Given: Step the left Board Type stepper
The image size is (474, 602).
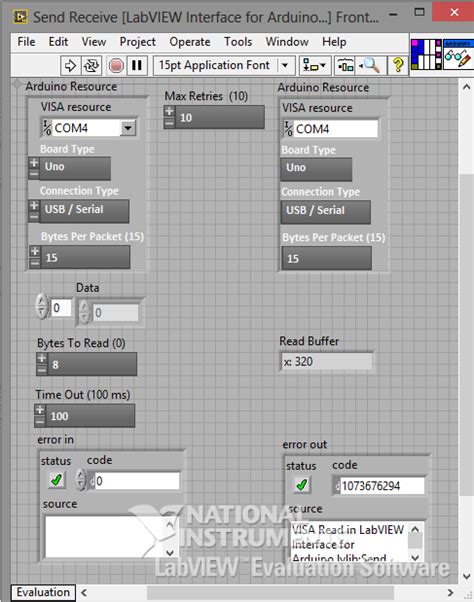Looking at the screenshot, I should coord(34,168).
